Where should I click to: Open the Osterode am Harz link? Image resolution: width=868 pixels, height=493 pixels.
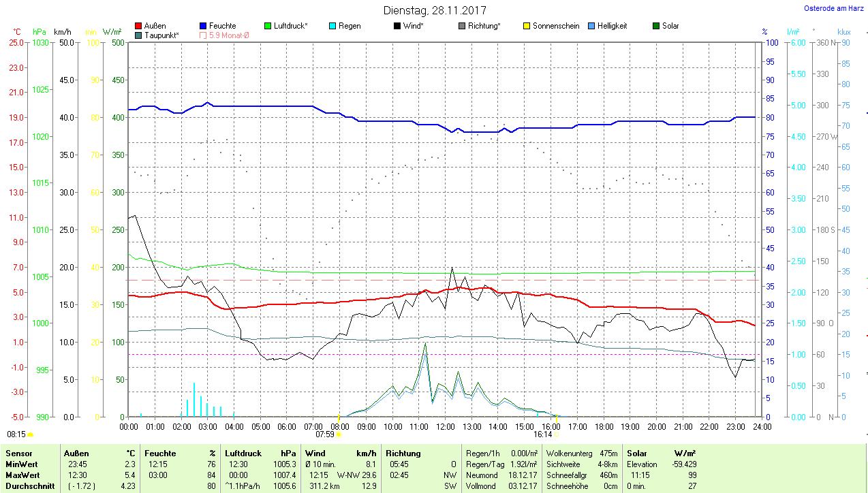pyautogui.click(x=833, y=9)
